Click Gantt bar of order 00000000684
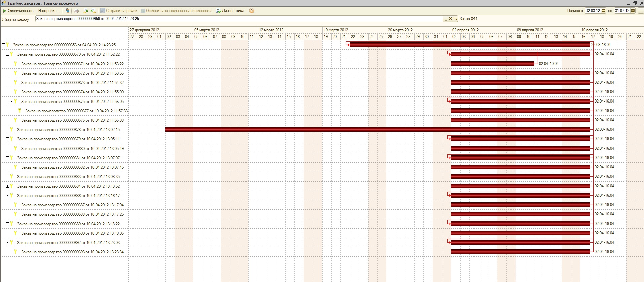644x282 pixels. [x=520, y=186]
